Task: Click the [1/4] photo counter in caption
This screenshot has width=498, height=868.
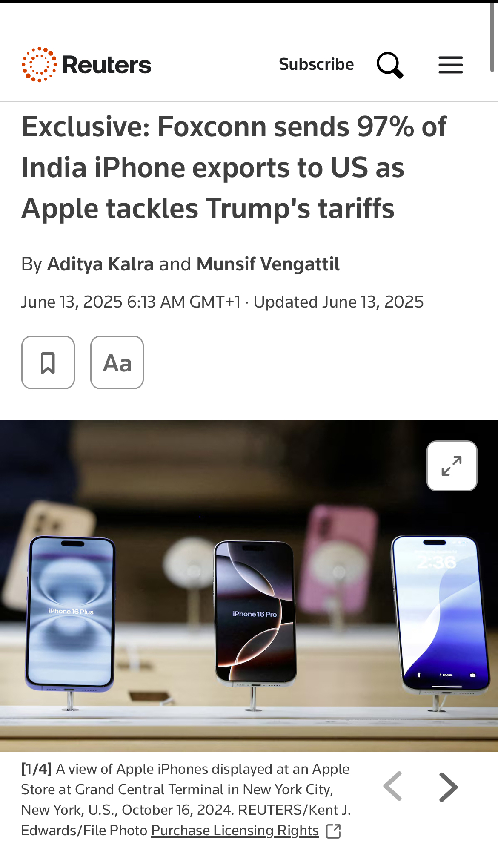Action: (37, 769)
